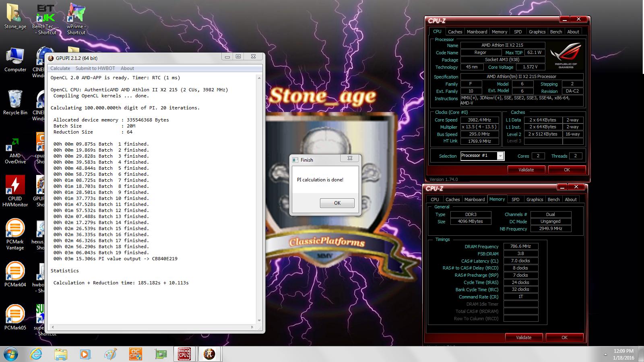Close the Finish dialog with X
Screen dimensions: 644x362
click(x=350, y=158)
